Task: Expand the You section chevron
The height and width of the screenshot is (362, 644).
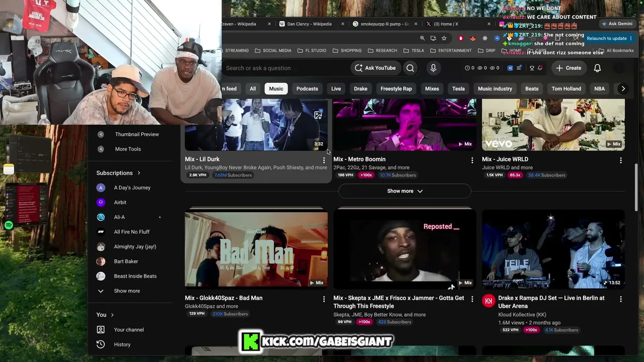Action: [112, 315]
